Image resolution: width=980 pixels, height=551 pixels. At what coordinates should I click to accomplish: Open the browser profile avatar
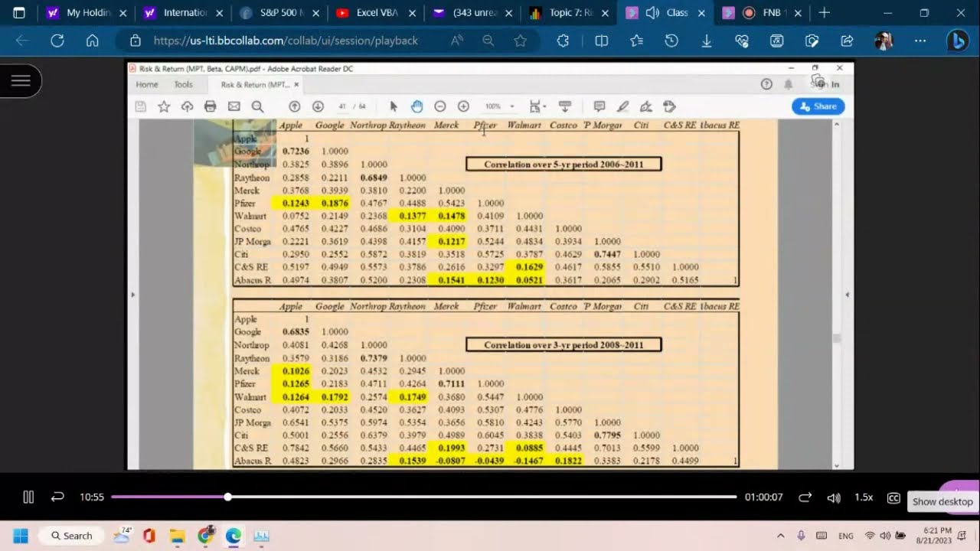coord(884,41)
